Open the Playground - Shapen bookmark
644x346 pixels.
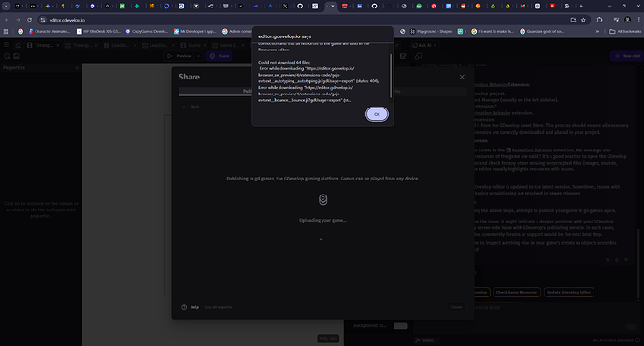(431, 31)
